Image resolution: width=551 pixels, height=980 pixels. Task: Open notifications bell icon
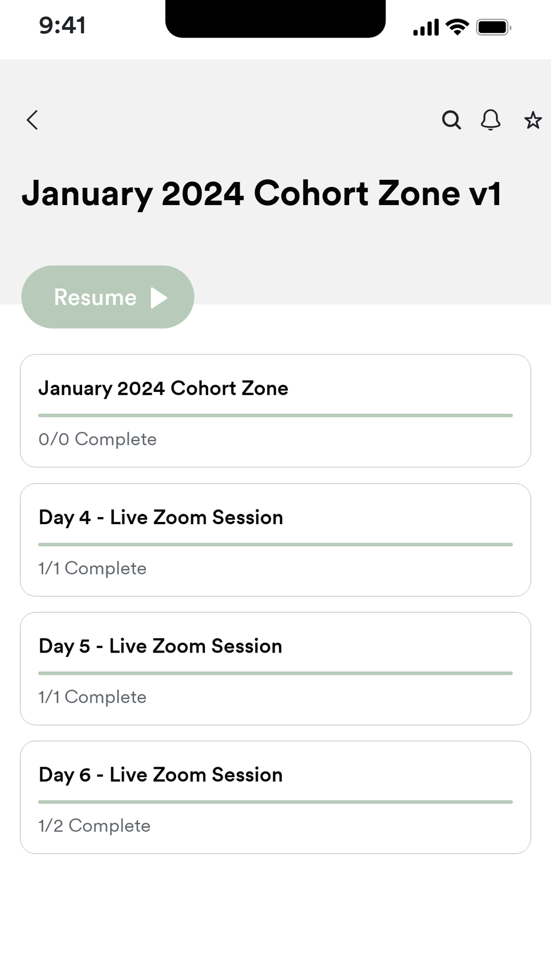(490, 120)
